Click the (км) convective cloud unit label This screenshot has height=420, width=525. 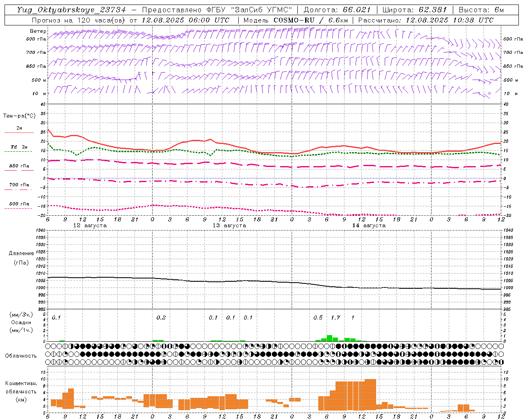[21, 399]
